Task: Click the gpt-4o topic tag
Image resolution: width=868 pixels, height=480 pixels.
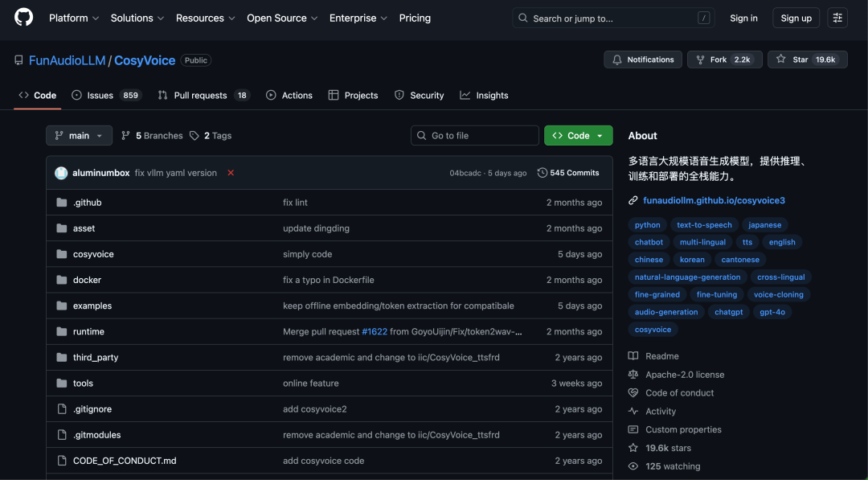Action: click(x=772, y=312)
